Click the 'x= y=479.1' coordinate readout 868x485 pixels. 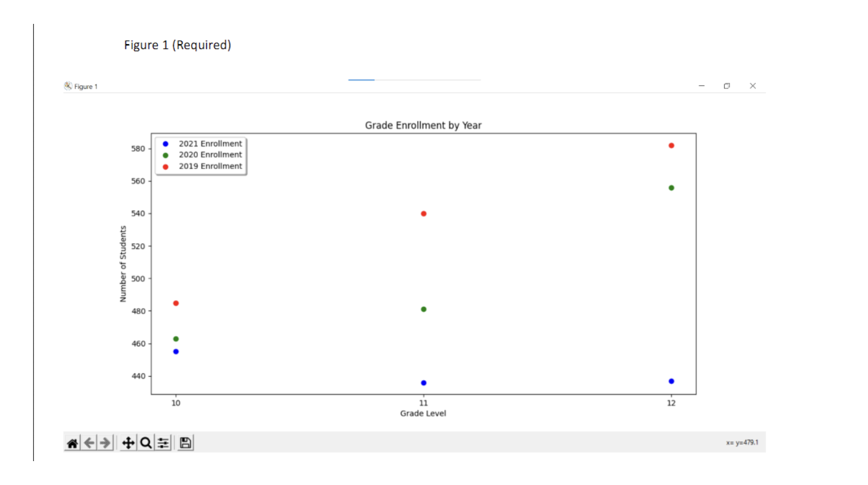coord(742,442)
